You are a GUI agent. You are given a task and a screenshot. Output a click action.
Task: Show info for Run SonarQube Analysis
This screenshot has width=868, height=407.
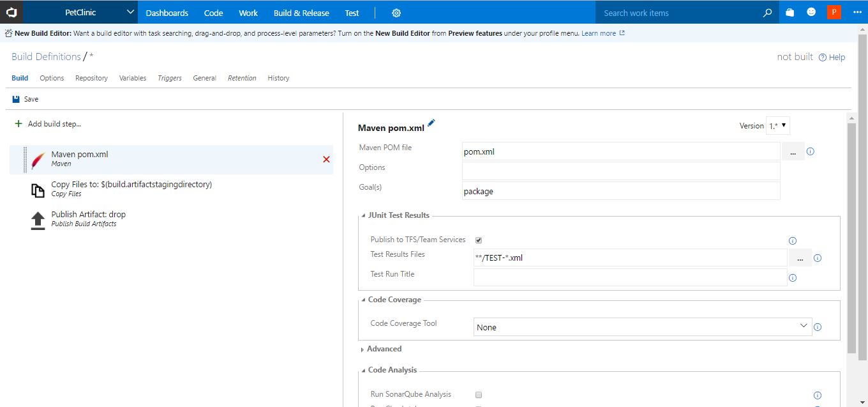tap(818, 395)
